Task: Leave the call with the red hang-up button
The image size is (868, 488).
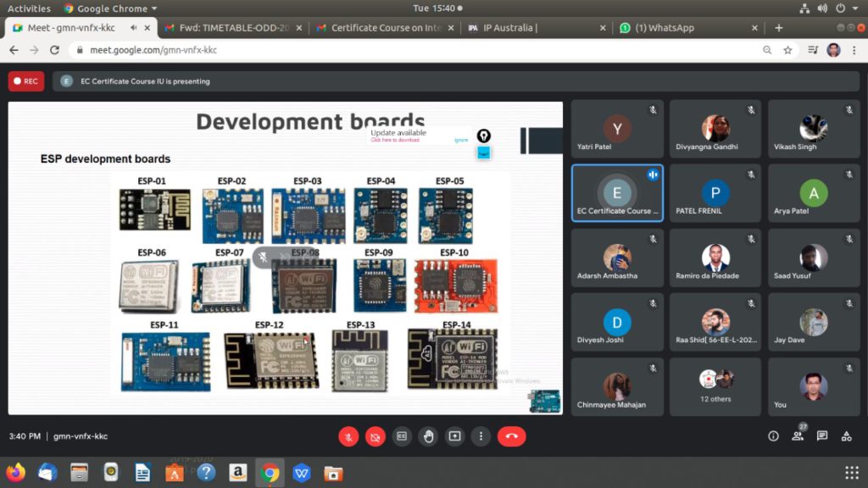Action: (x=511, y=436)
